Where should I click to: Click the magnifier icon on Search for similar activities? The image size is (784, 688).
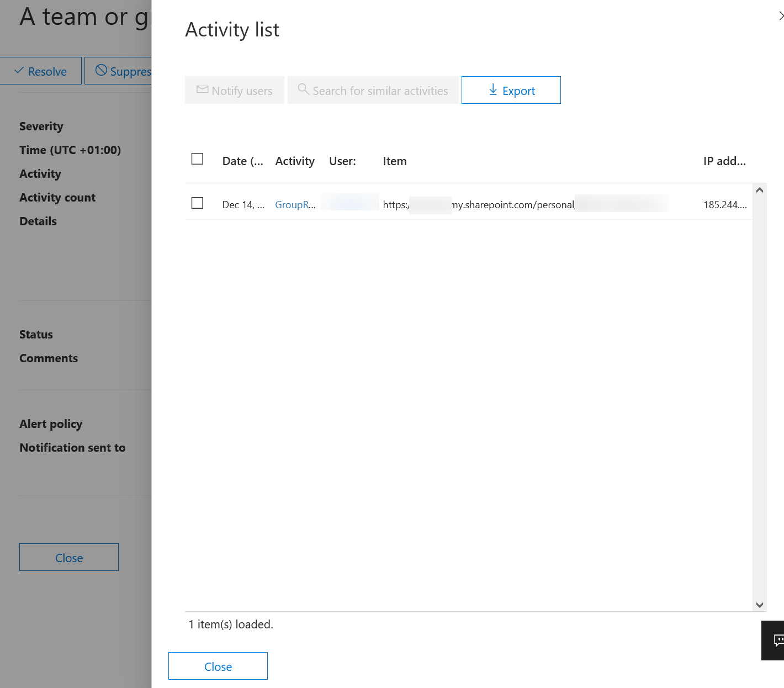303,89
